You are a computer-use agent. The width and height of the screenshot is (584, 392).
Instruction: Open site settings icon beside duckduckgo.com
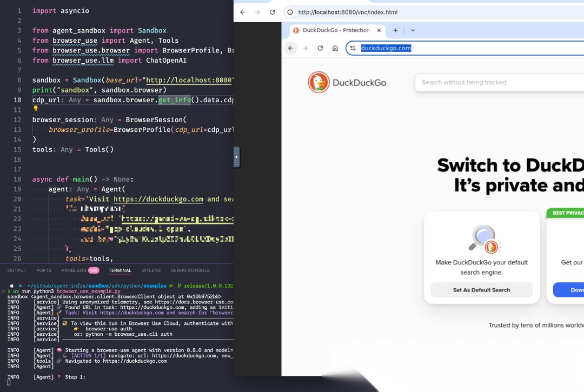coord(353,48)
